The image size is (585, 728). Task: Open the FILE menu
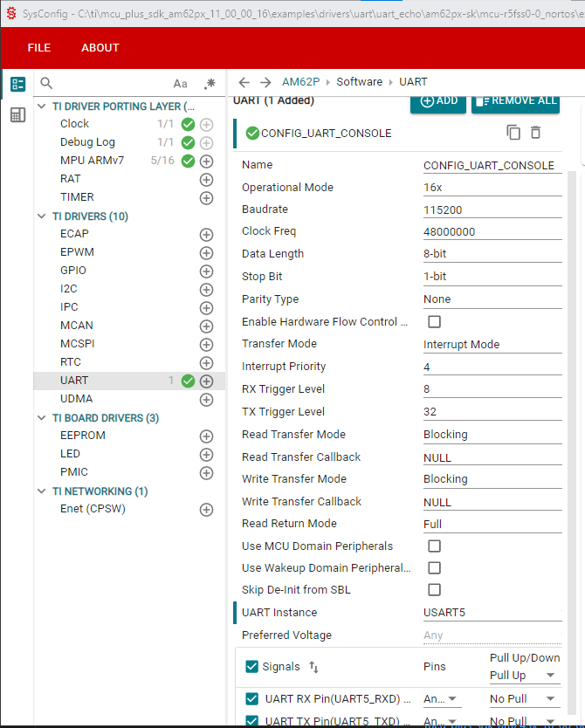pyautogui.click(x=39, y=48)
